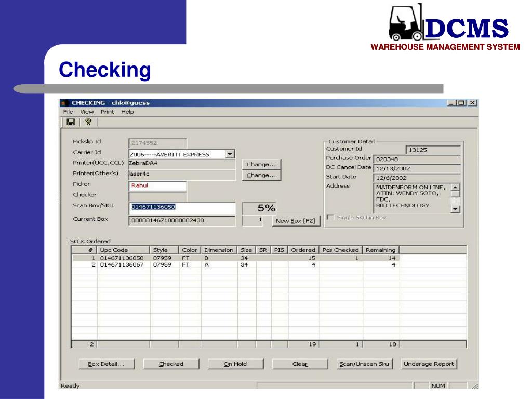Click Change button for Printer(Other's)
The width and height of the screenshot is (532, 399).
261,176
